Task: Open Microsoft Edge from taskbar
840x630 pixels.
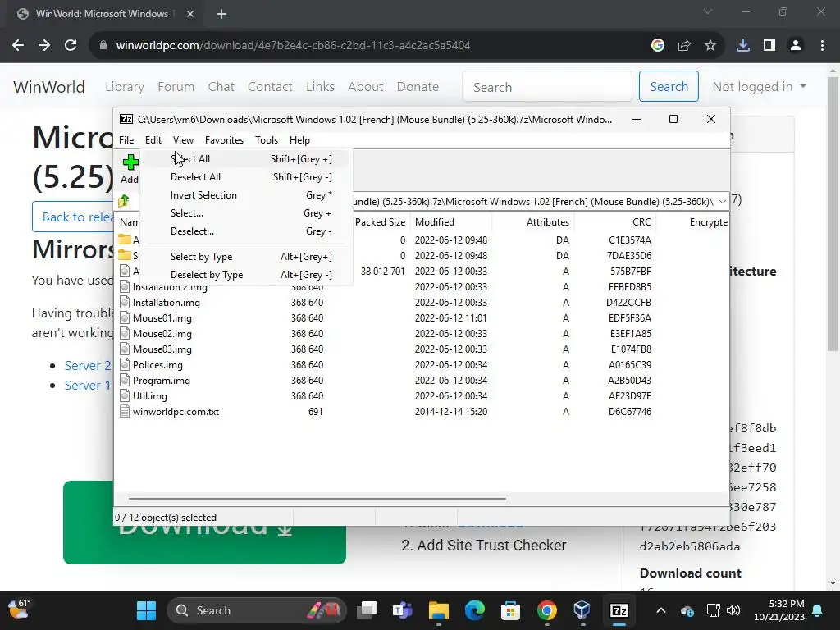Action: 475,610
